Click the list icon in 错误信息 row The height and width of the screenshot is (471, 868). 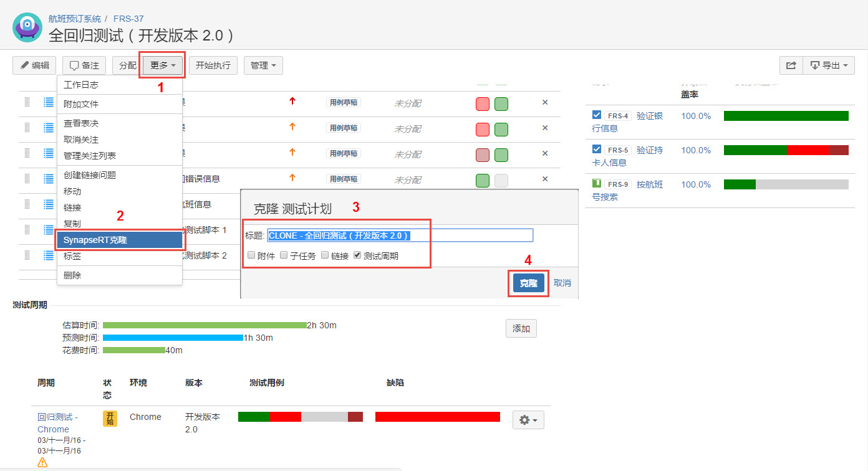pyautogui.click(x=49, y=179)
